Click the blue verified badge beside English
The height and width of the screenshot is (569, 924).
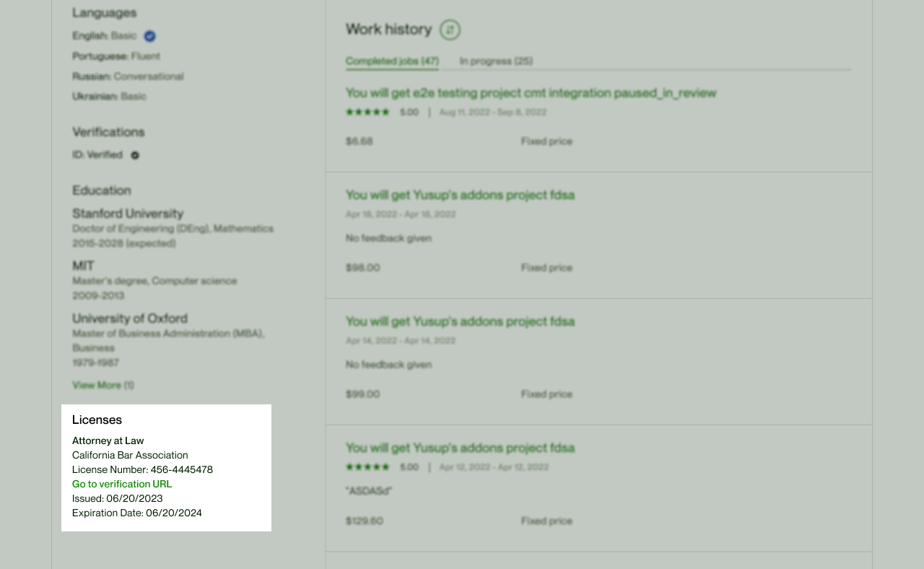[149, 36]
